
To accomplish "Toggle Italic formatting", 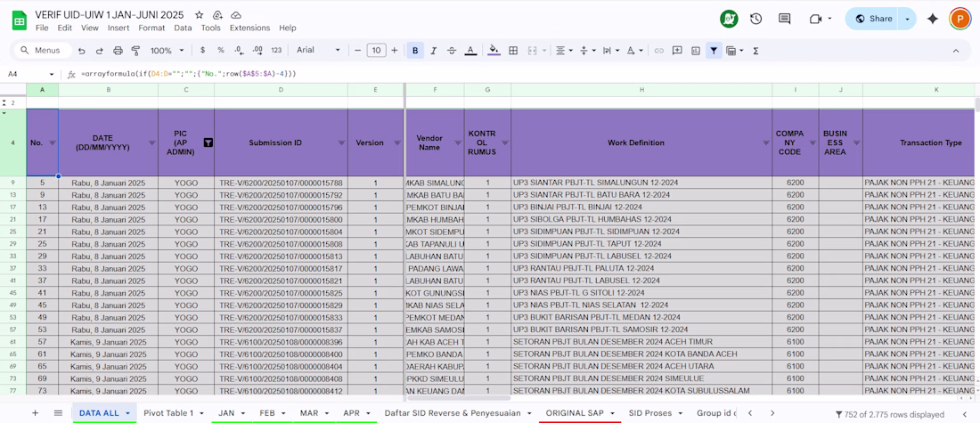I will [x=433, y=51].
